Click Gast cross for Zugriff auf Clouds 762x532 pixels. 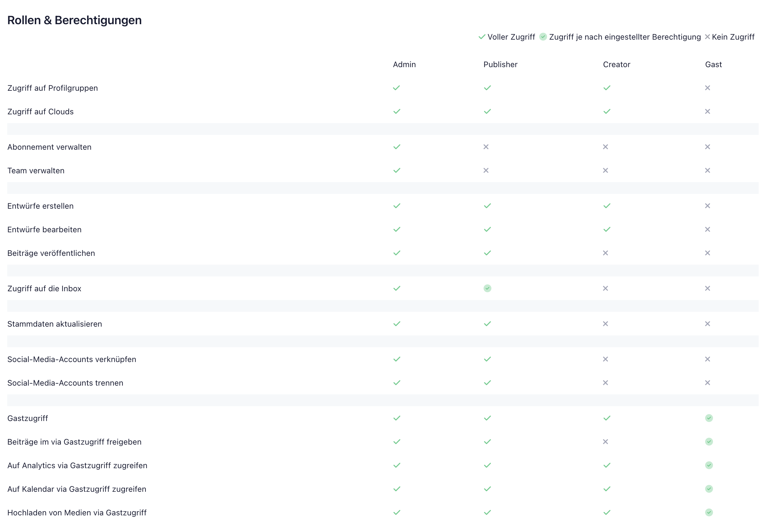coord(708,112)
